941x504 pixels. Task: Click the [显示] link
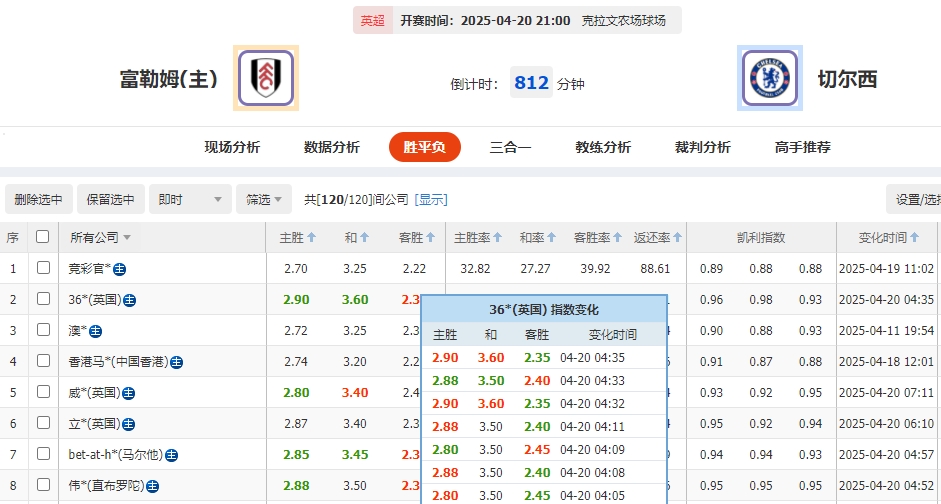pyautogui.click(x=432, y=200)
